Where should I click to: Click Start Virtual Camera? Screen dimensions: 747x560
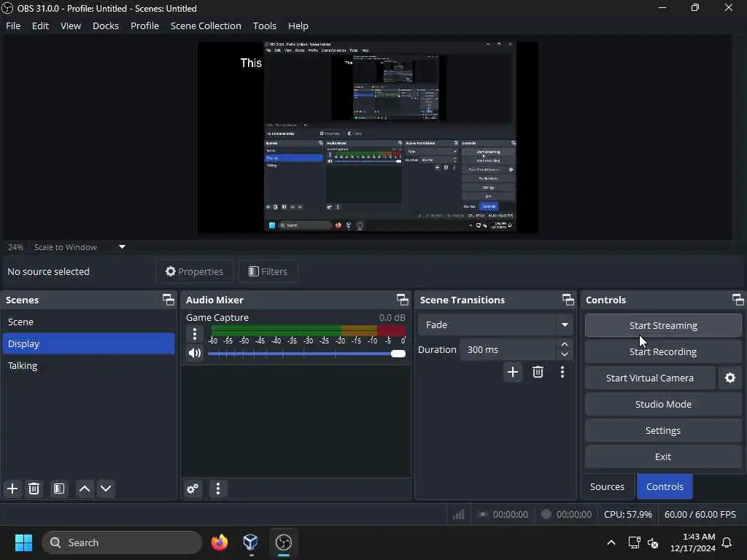[650, 378]
